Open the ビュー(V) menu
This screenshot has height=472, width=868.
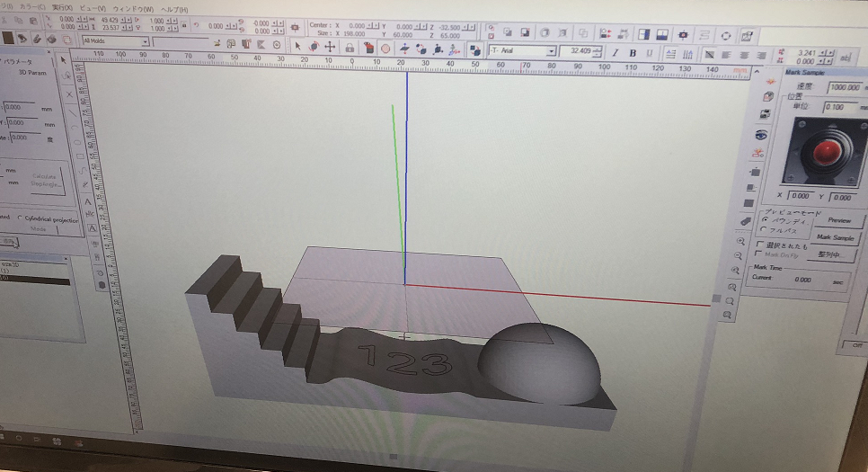[93, 8]
